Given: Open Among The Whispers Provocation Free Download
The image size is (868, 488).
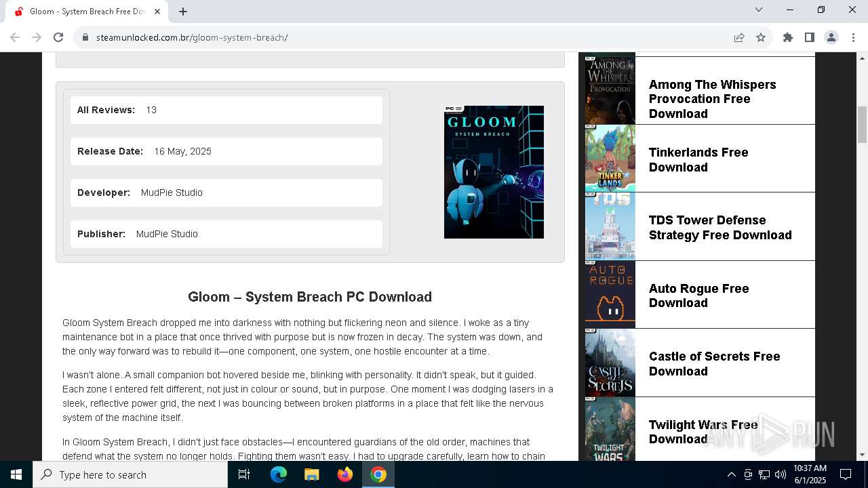Looking at the screenshot, I should pos(712,99).
